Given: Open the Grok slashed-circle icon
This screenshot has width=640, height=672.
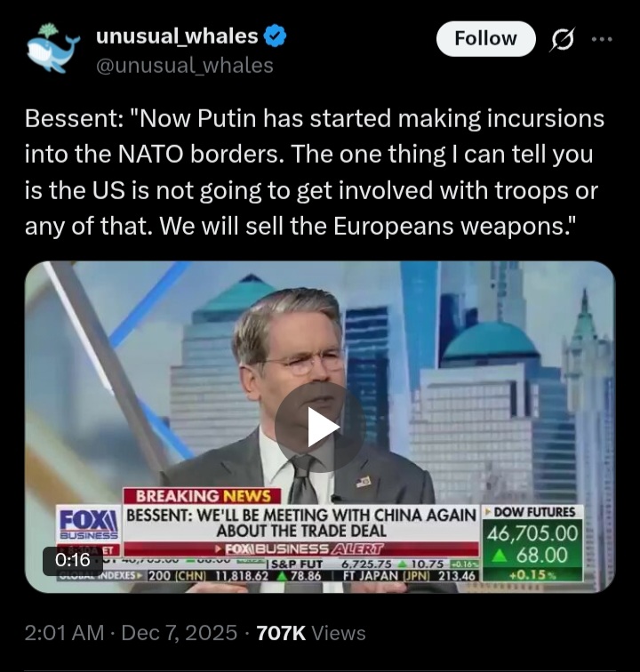Looking at the screenshot, I should pos(562,39).
